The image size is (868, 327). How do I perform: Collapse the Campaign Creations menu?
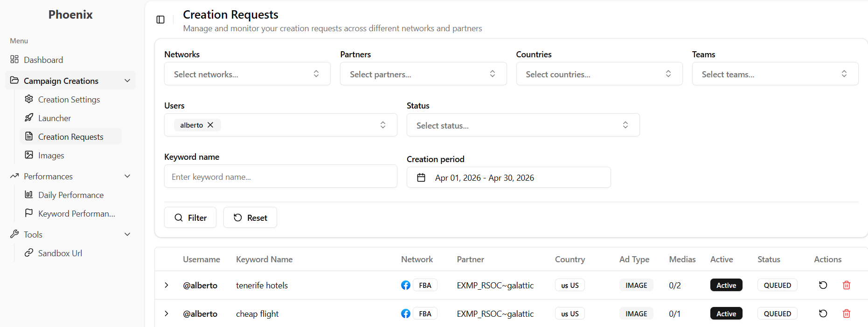click(127, 81)
